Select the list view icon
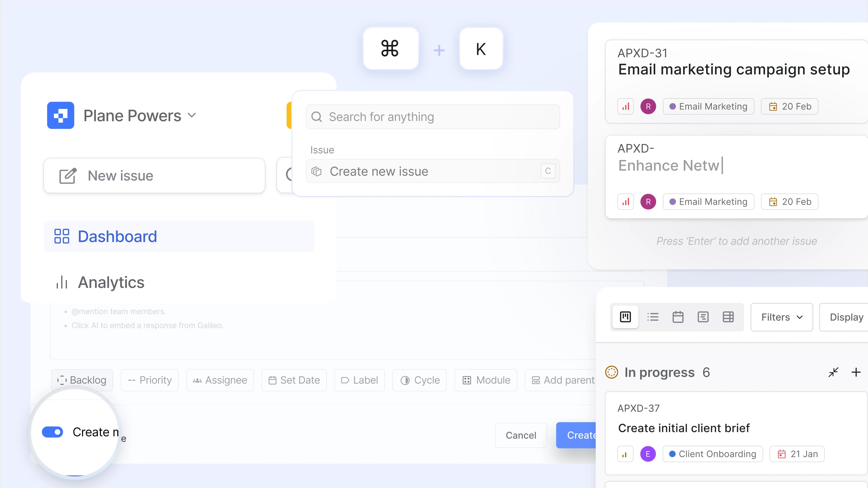Image resolution: width=868 pixels, height=488 pixels. coord(653,317)
